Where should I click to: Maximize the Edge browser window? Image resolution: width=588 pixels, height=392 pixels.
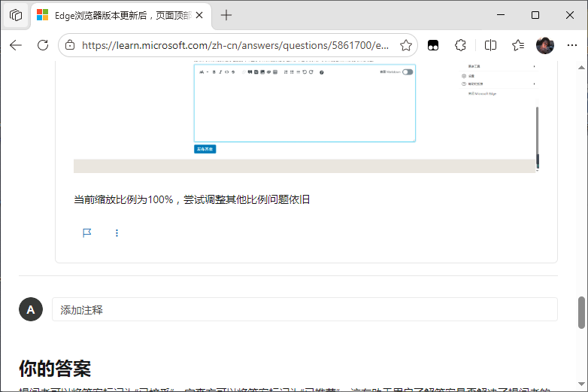(535, 15)
